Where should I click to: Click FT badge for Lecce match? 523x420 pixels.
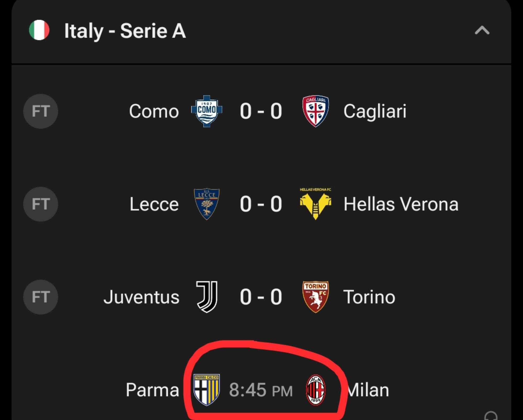coord(41,204)
